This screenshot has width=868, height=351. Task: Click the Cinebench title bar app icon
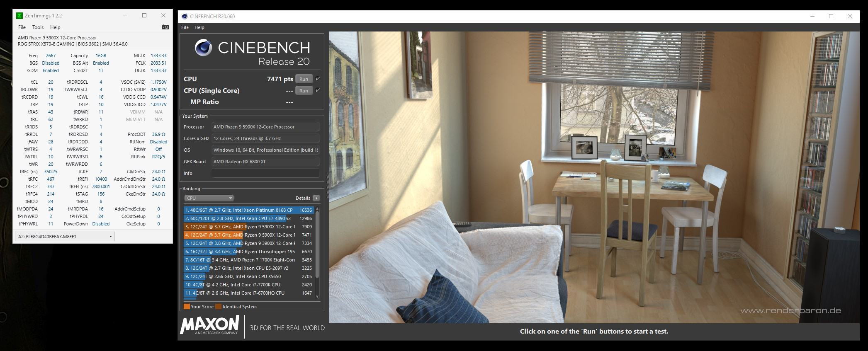[185, 17]
